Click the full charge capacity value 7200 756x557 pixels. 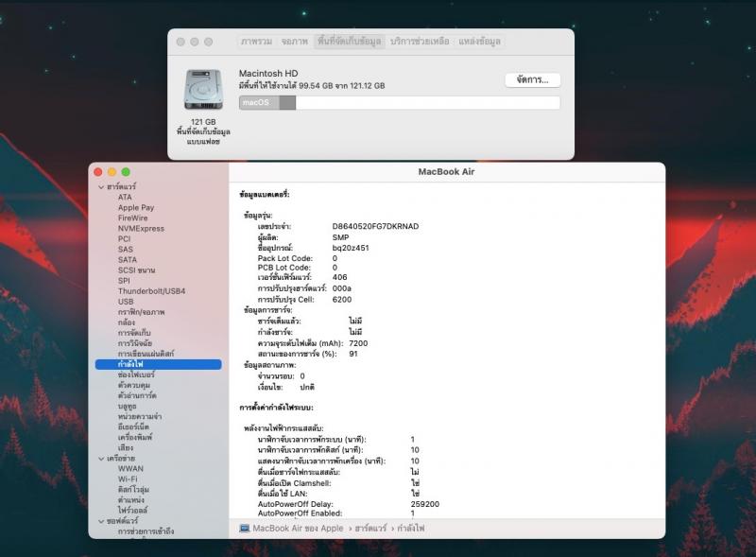(x=358, y=343)
